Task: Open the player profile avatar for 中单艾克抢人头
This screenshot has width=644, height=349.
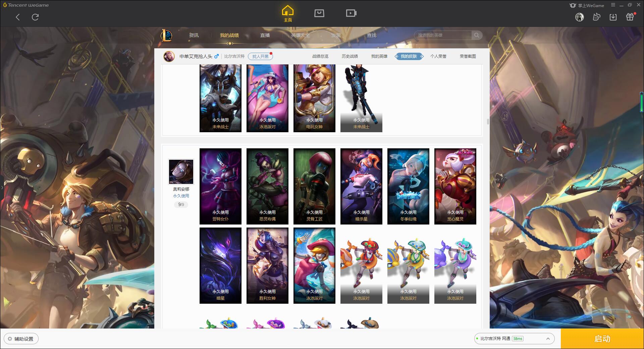Action: [169, 56]
